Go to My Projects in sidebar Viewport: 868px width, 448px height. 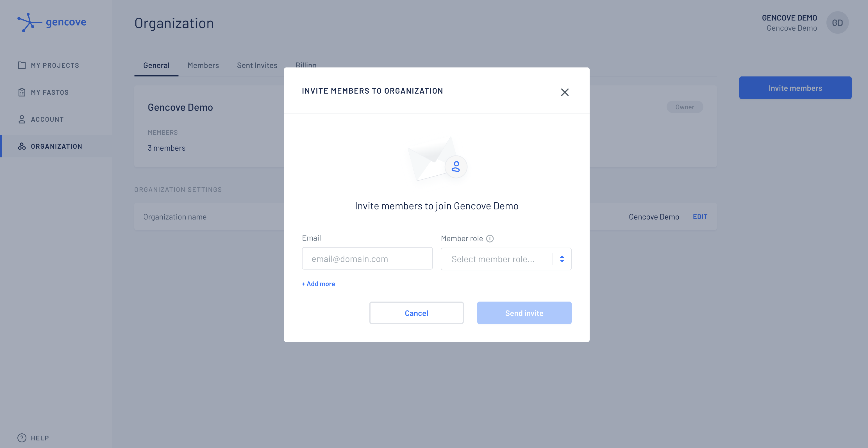coord(55,65)
